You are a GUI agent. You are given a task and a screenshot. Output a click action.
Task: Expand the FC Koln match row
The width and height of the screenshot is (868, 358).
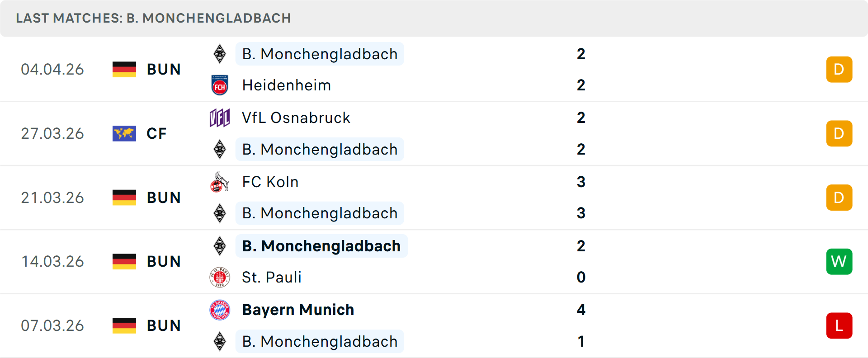(497, 198)
